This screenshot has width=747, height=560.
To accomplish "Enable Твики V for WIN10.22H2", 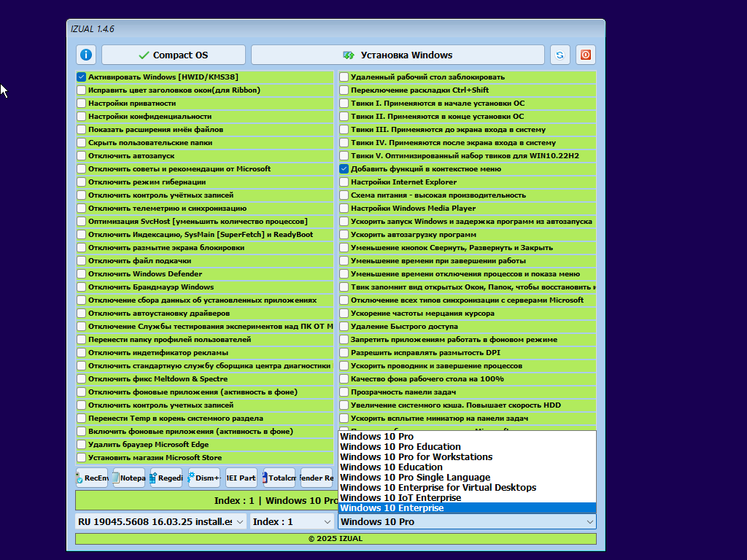I will click(x=344, y=156).
